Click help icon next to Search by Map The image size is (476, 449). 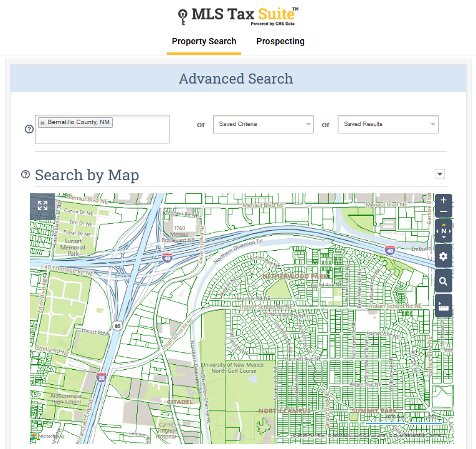pos(26,175)
